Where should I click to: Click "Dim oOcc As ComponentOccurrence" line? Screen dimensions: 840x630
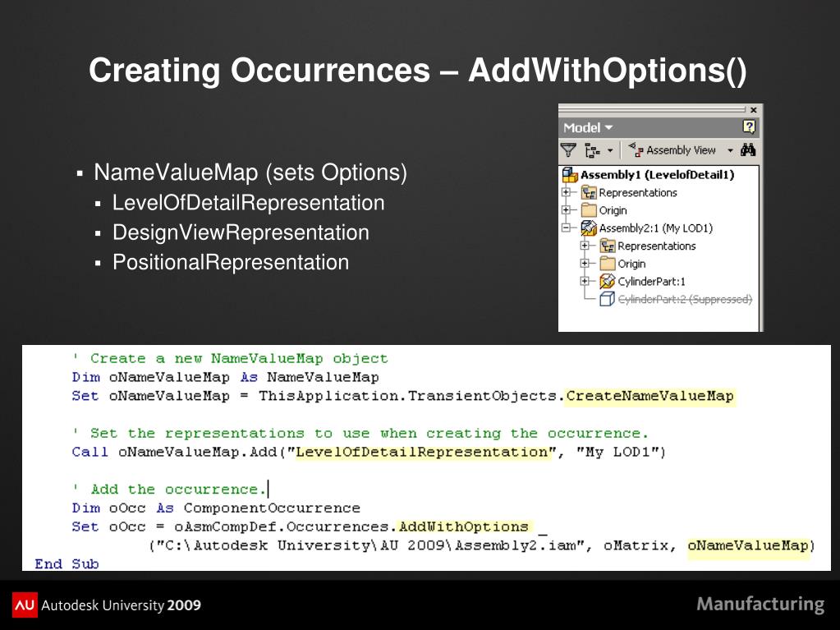tap(216, 508)
